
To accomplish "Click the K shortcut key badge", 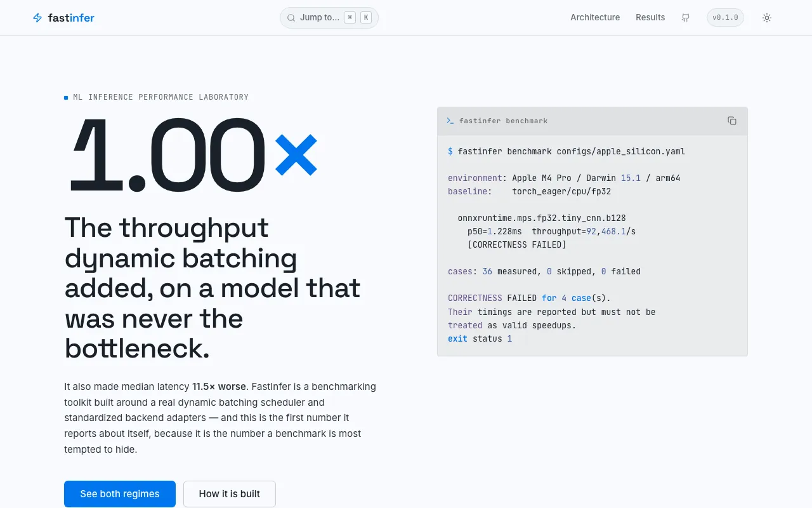I will coord(366,18).
